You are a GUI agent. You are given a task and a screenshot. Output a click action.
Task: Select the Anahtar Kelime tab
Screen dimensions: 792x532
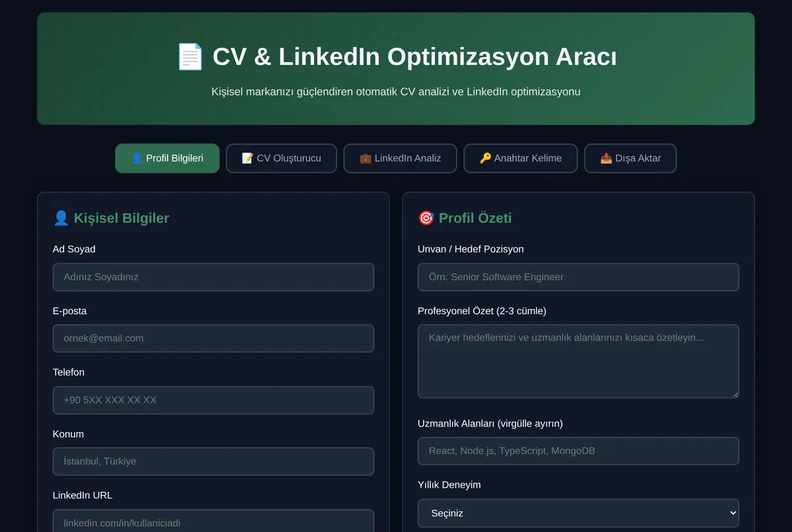[521, 158]
